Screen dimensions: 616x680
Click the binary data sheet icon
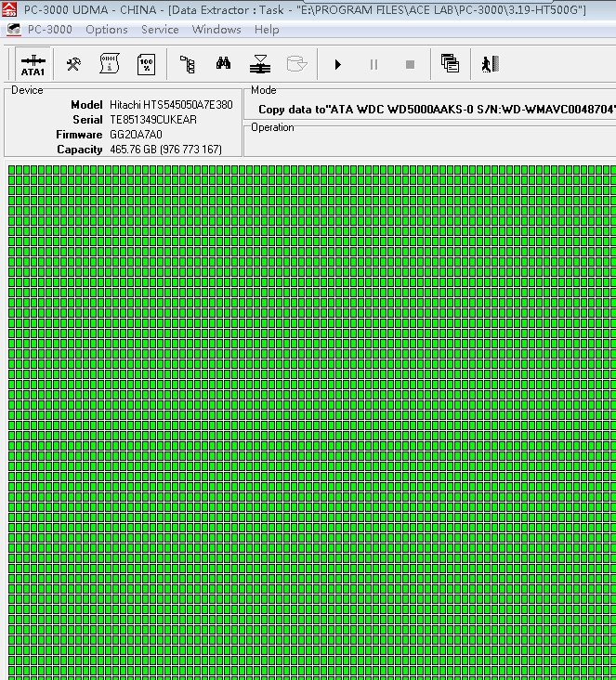(x=110, y=64)
